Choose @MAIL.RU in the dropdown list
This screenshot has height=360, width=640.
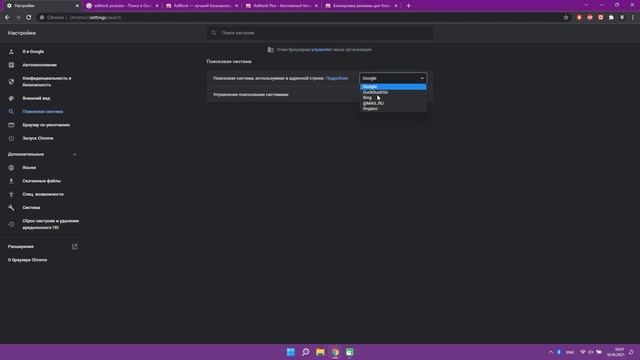click(393, 103)
